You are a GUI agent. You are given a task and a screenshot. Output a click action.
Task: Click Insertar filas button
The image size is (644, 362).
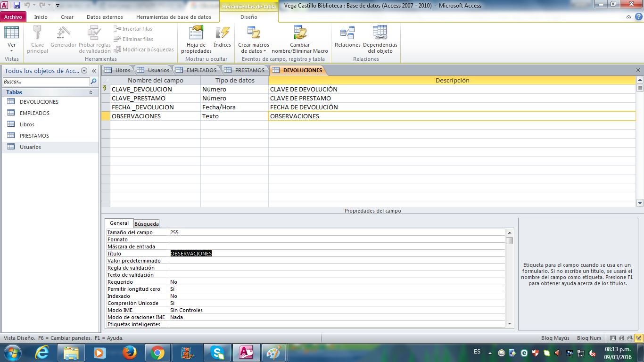pos(133,29)
